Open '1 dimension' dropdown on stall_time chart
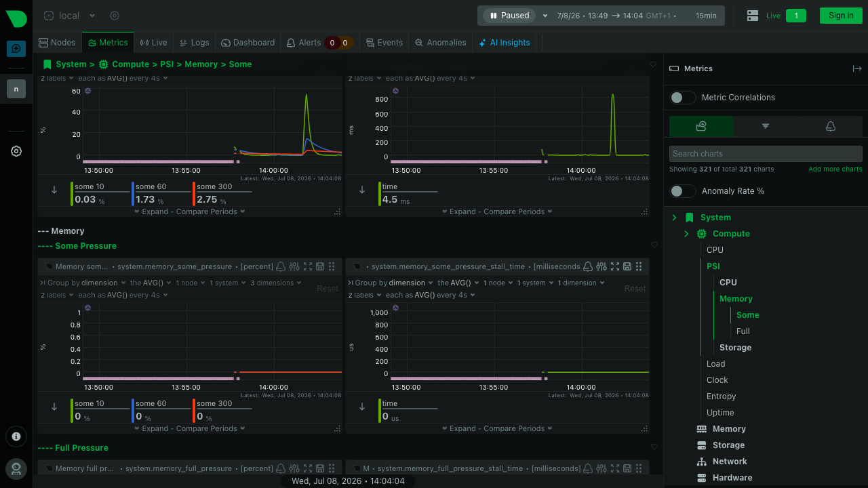Viewport: 868px width, 488px height. tap(580, 283)
